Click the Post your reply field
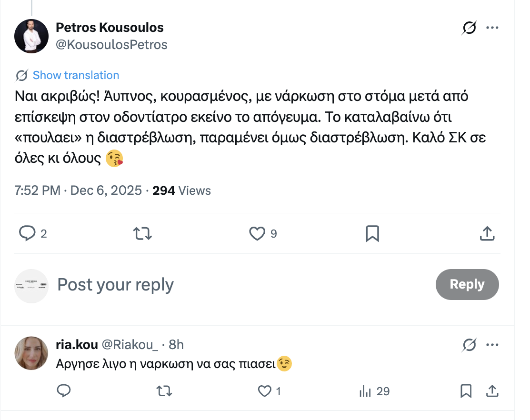The width and height of the screenshot is (530, 420). [x=115, y=284]
